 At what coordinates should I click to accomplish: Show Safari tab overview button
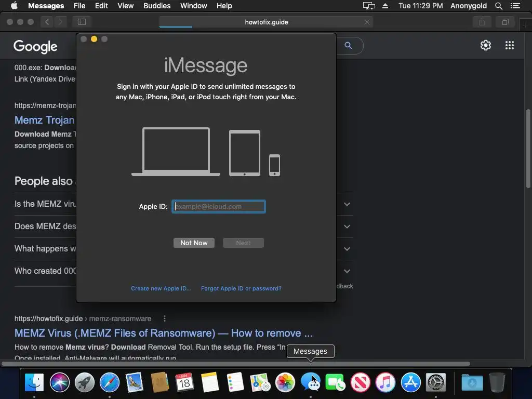click(505, 22)
